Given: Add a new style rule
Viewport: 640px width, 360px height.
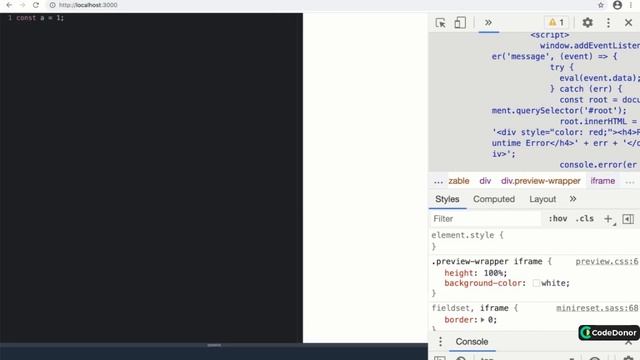Looking at the screenshot, I should [608, 219].
